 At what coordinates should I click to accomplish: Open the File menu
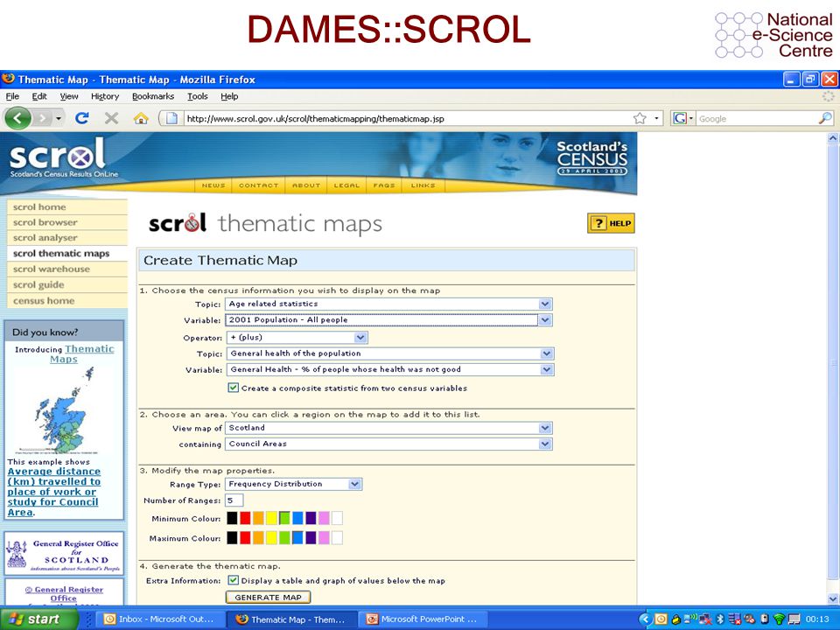pos(12,96)
